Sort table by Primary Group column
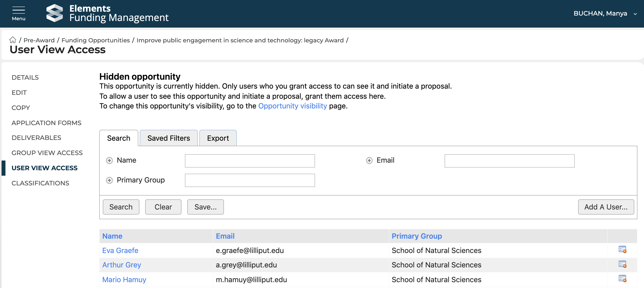 coord(416,236)
